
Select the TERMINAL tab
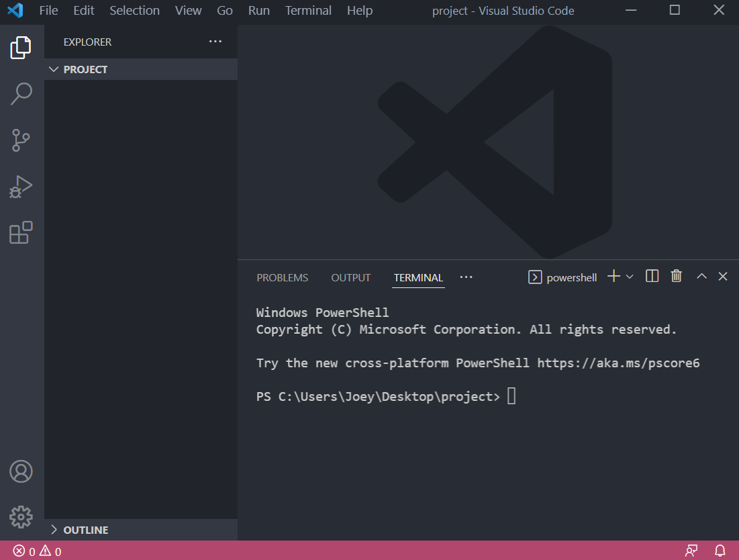[419, 277]
